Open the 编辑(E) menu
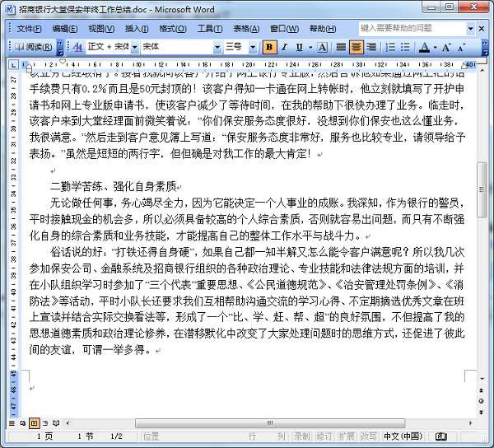The image size is (494, 448). tap(64, 29)
